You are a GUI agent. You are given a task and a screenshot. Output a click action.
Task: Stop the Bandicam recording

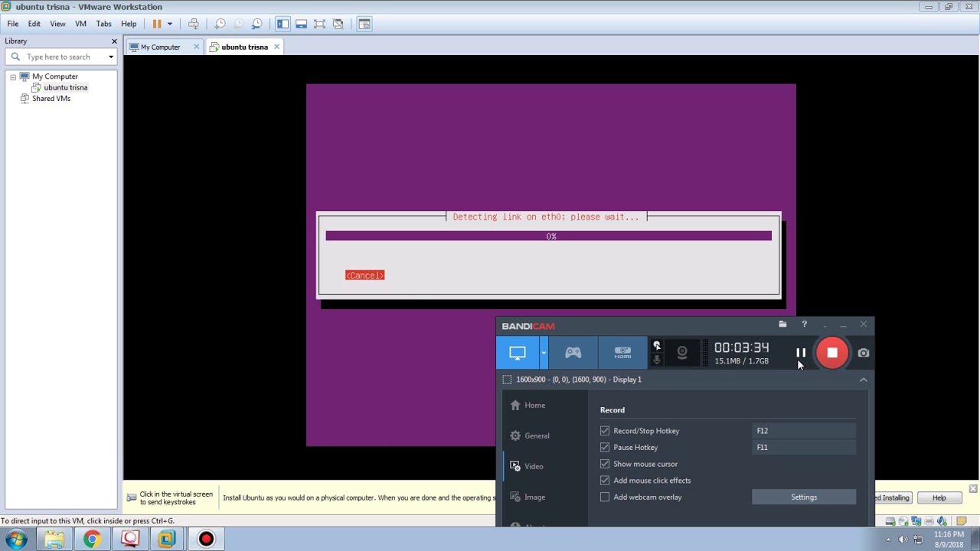click(x=832, y=353)
